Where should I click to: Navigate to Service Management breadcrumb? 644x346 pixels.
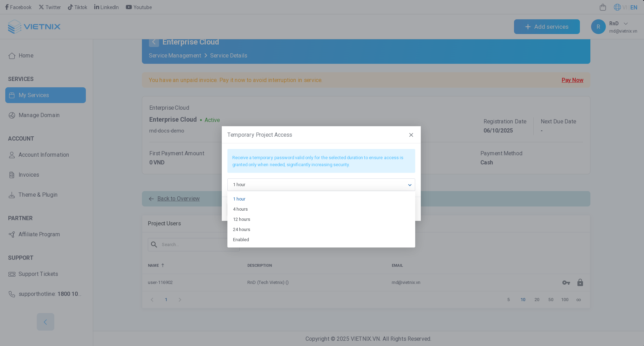(x=175, y=55)
